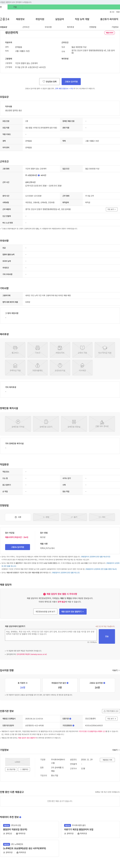Open 출산휴가·육아휴직 main menu
This screenshot has height=868, width=120.
(x=109, y=19)
